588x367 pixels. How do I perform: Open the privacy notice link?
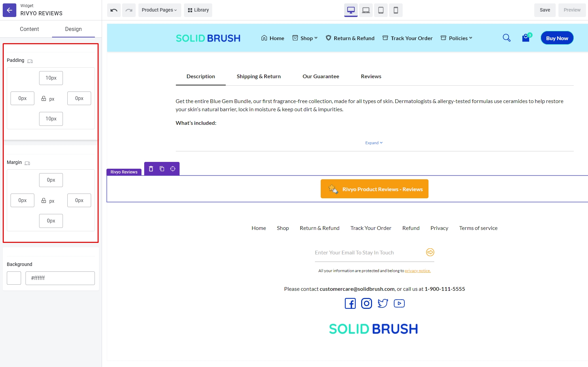pos(418,271)
